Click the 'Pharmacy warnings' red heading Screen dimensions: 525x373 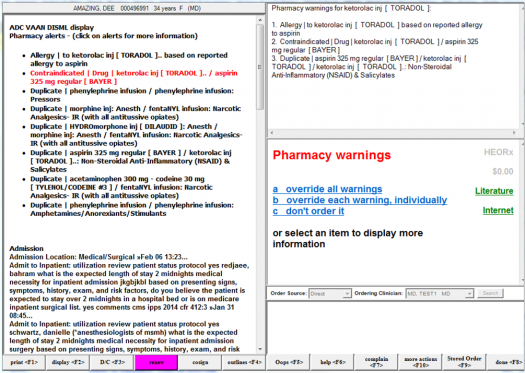331,155
